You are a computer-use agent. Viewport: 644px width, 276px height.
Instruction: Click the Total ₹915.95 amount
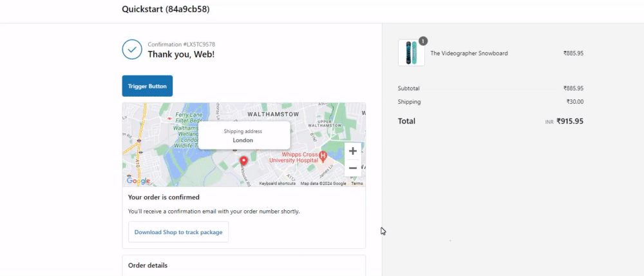[x=570, y=121]
